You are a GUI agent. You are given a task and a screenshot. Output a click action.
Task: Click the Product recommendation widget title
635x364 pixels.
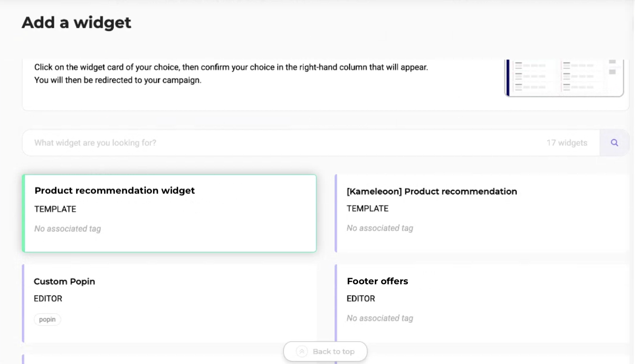point(115,191)
